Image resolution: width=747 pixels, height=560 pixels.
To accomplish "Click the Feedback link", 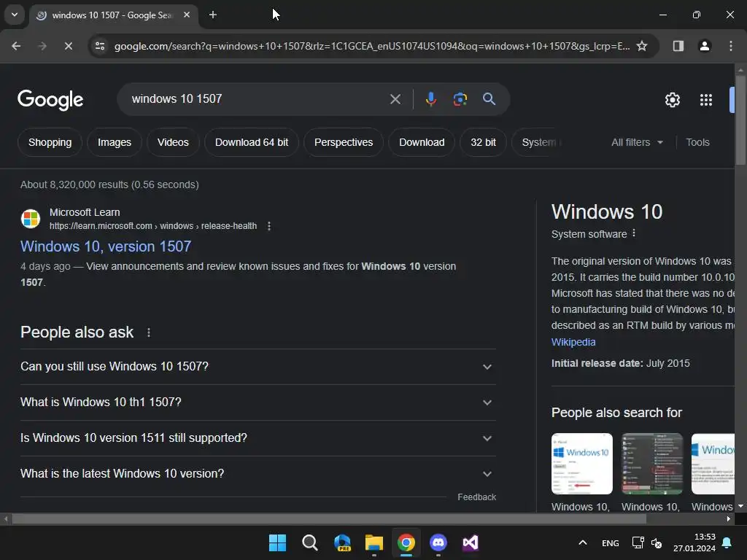I will (476, 497).
